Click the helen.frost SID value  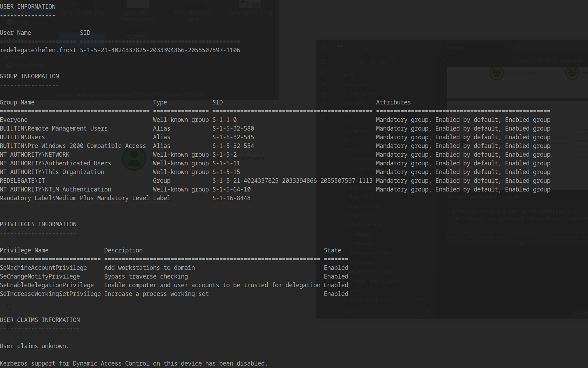pyautogui.click(x=160, y=50)
